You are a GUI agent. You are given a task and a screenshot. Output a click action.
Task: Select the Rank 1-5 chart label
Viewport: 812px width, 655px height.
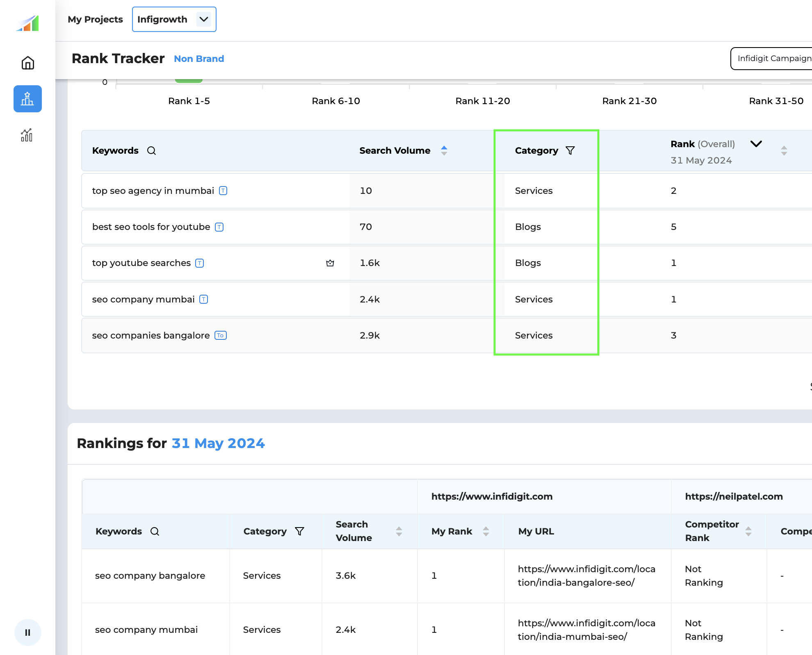coord(189,101)
